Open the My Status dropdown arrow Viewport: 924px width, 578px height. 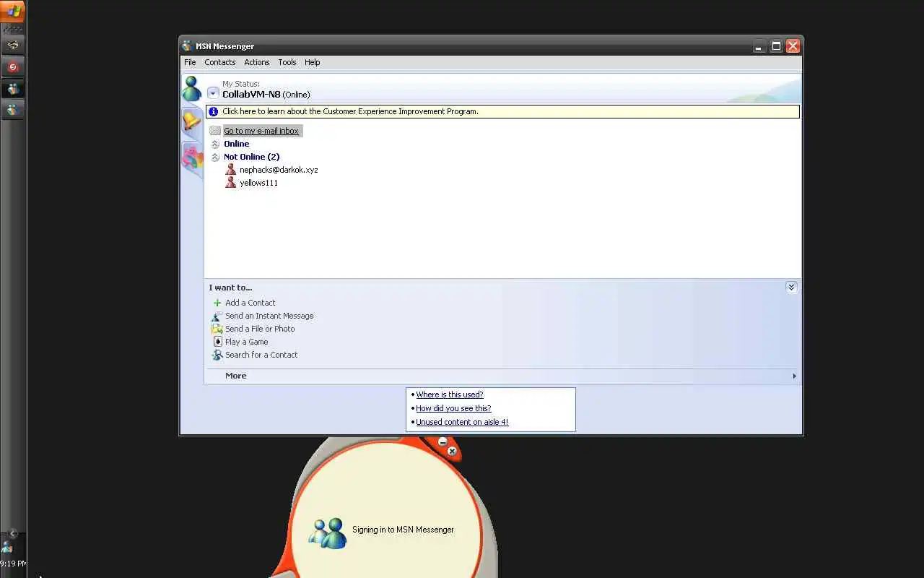[213, 93]
